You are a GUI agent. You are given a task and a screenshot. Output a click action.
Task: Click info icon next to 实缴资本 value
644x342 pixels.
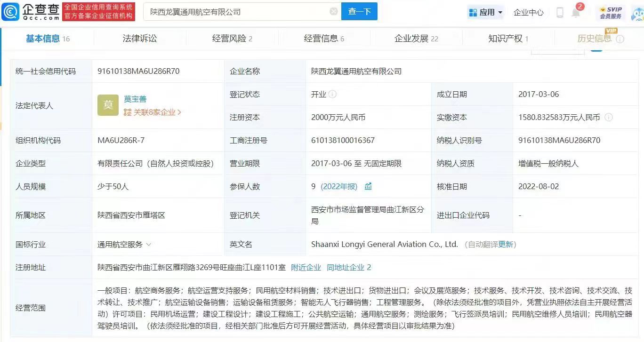(x=608, y=117)
